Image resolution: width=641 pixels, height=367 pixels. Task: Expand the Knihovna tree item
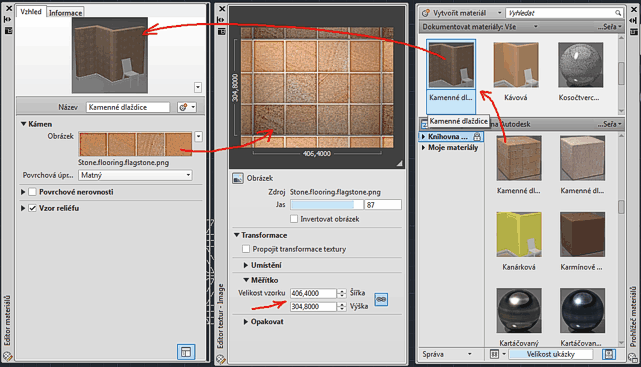click(424, 136)
